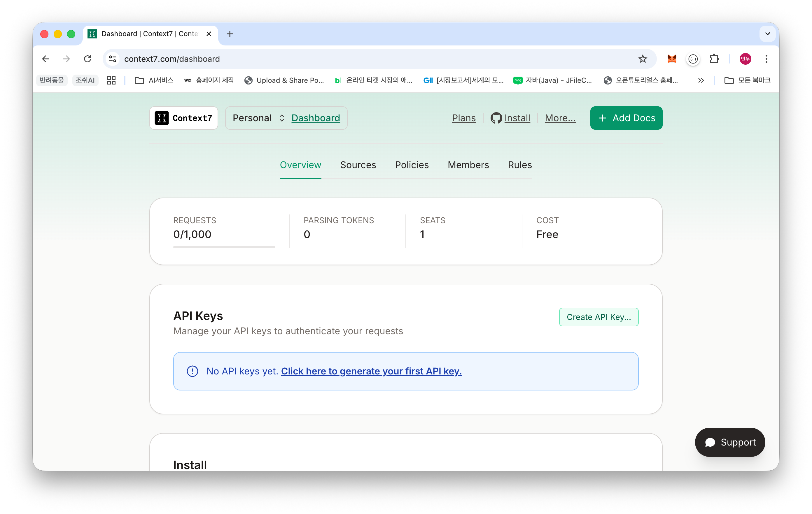Switch to the Members tab
Viewport: 812px width, 514px height.
[x=468, y=165]
